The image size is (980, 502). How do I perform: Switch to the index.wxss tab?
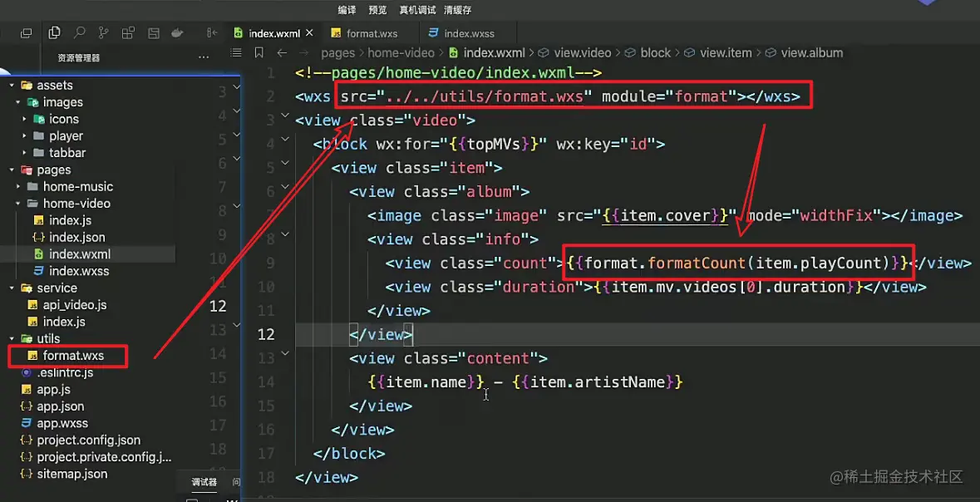point(470,34)
